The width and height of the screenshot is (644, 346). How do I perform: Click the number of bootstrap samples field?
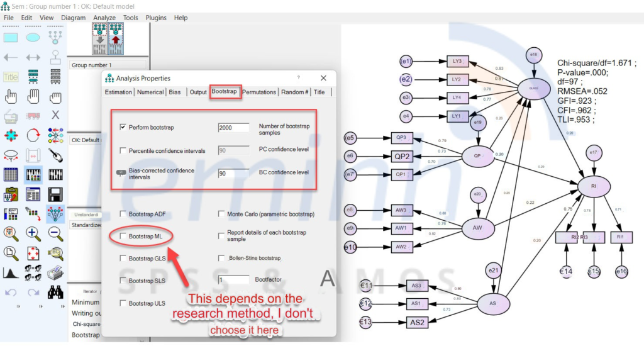233,128
